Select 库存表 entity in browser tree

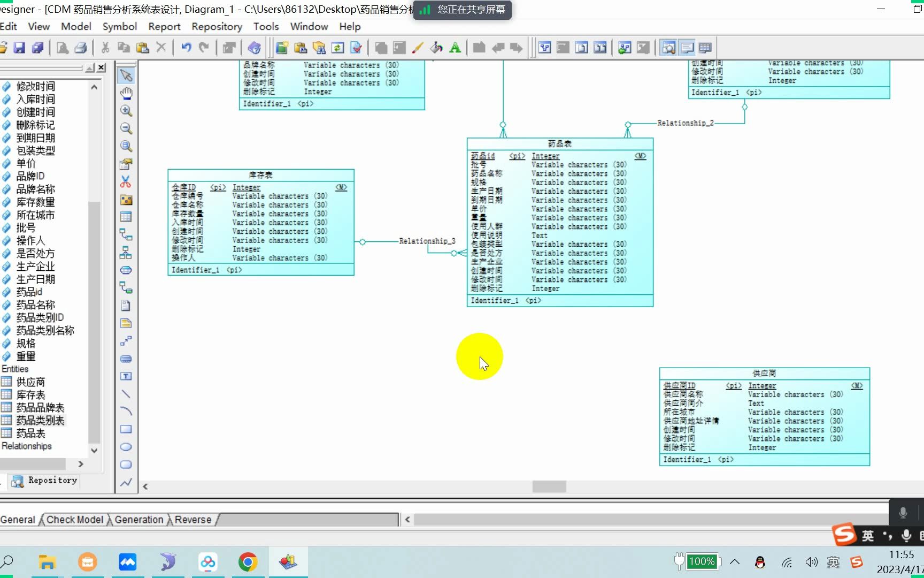(x=30, y=395)
